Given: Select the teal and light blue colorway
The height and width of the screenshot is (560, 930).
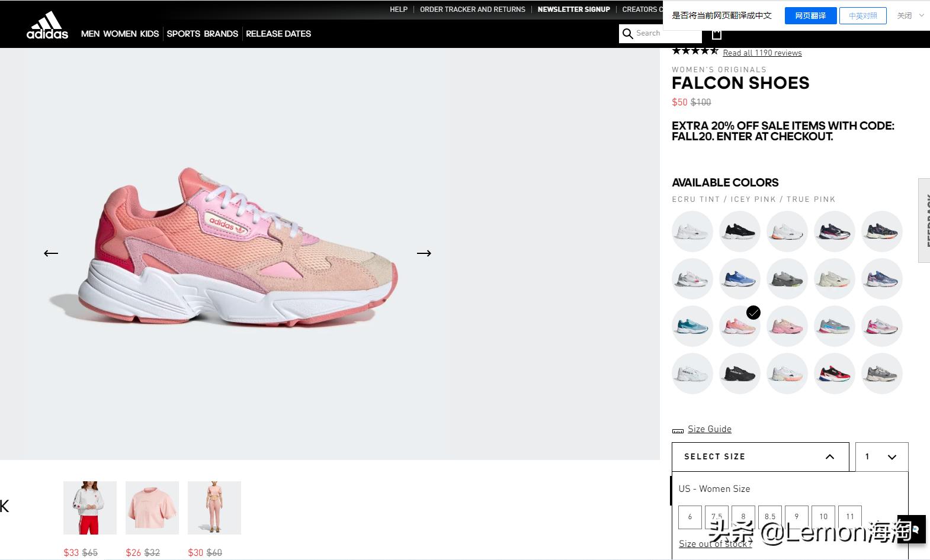Looking at the screenshot, I should click(692, 326).
